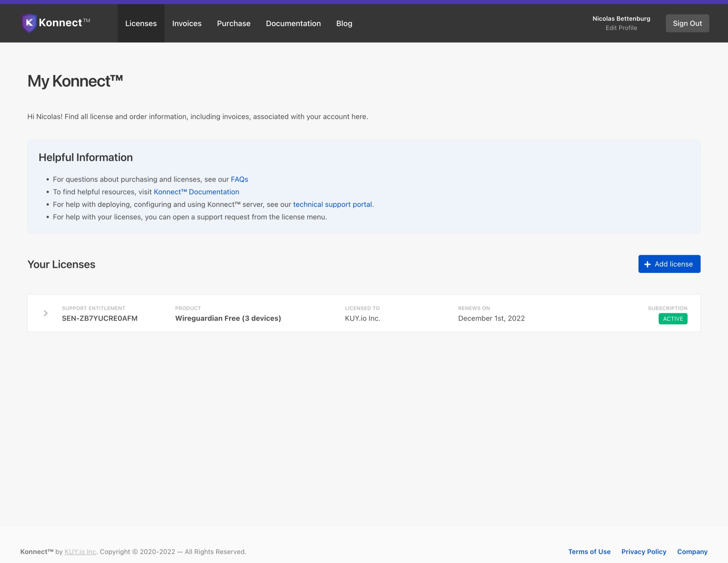
Task: Click the Konnect™ logo icon
Action: tap(28, 23)
